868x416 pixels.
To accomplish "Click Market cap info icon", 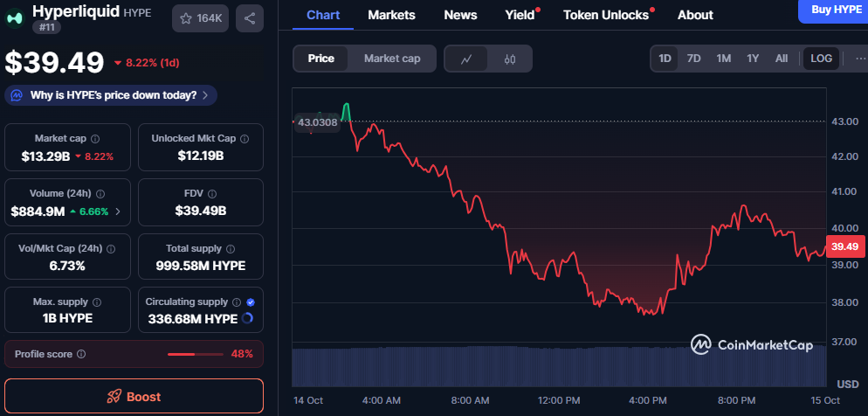I will [95, 139].
